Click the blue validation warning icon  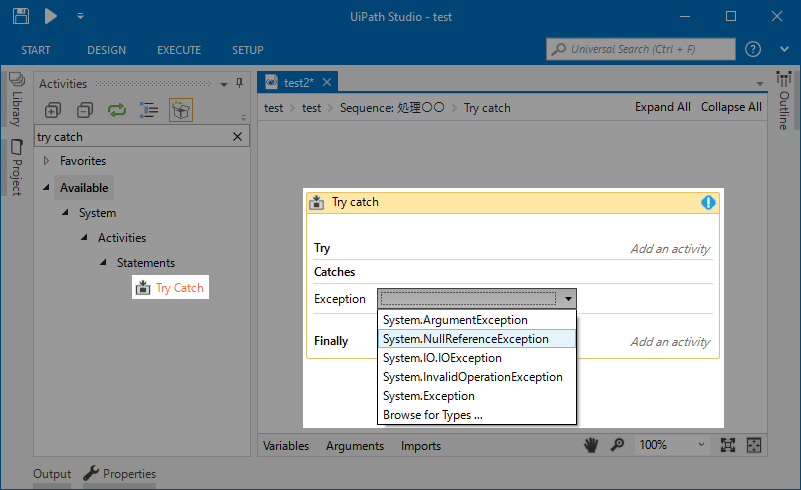708,202
